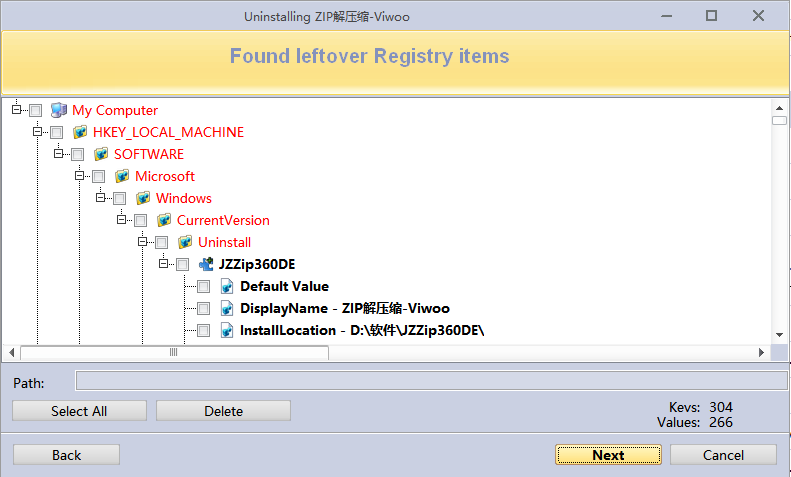791x477 pixels.
Task: Select the CurrentVersion label
Action: click(223, 220)
